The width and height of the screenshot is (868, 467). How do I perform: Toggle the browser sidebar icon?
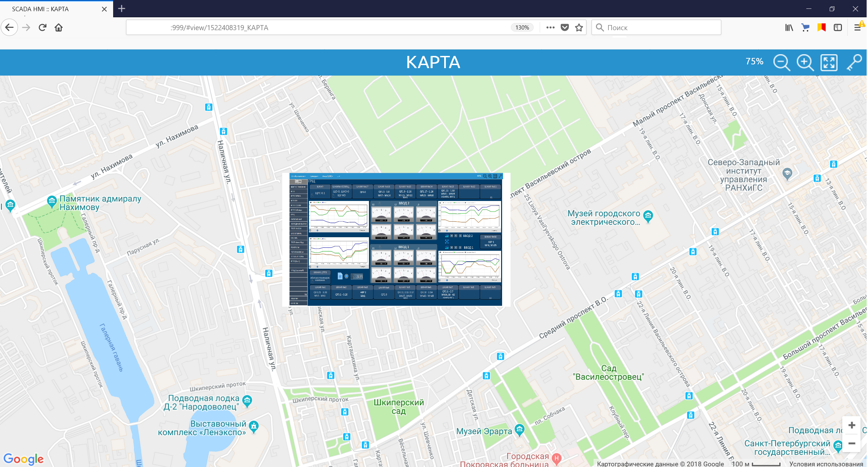click(x=838, y=27)
